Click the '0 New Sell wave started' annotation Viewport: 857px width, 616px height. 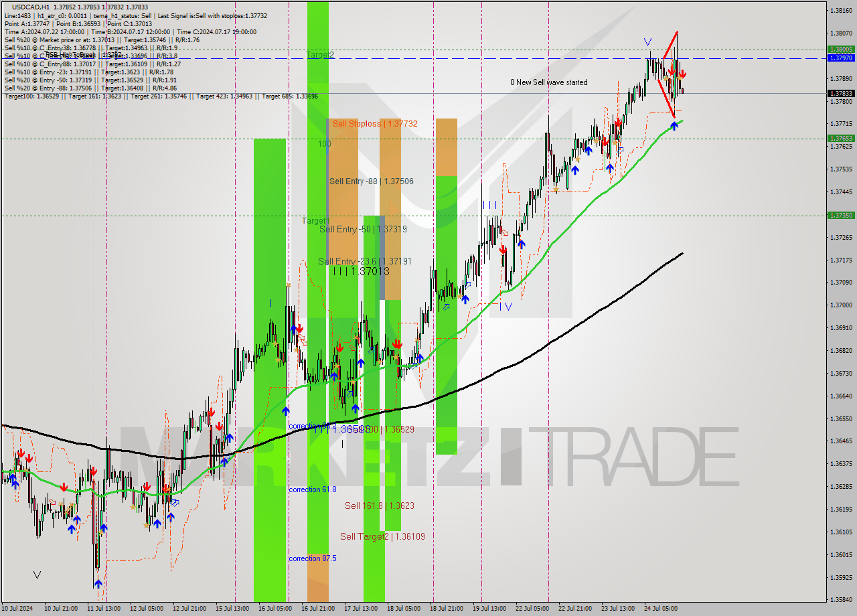[x=549, y=82]
